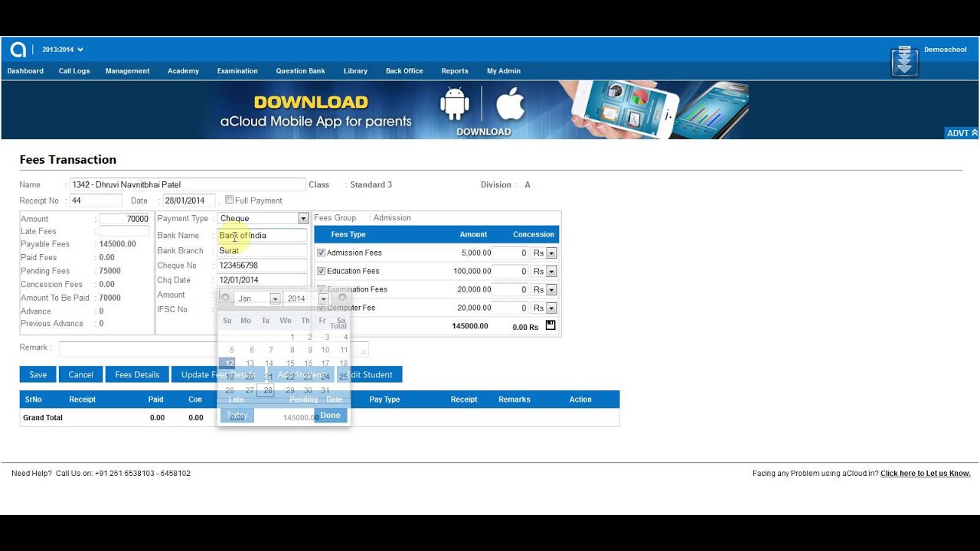Click Demoschool account name
The height and width of the screenshot is (551, 980).
[x=946, y=50]
